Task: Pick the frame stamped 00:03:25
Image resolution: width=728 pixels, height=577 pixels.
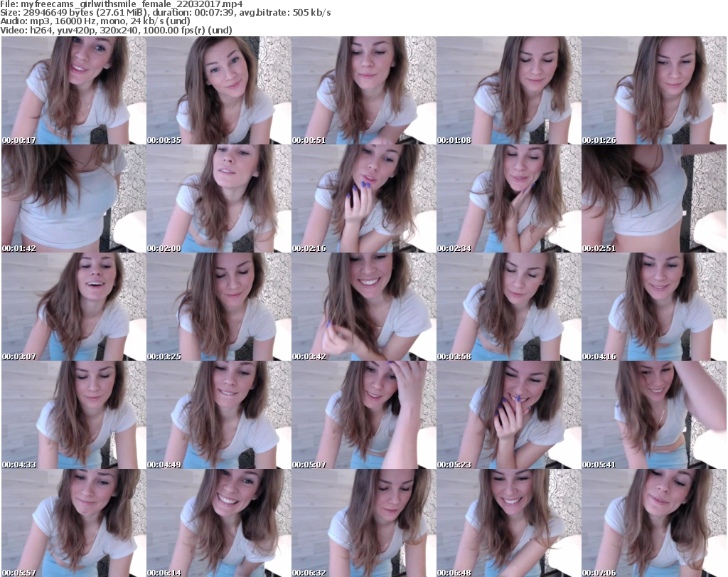Action: click(x=219, y=307)
